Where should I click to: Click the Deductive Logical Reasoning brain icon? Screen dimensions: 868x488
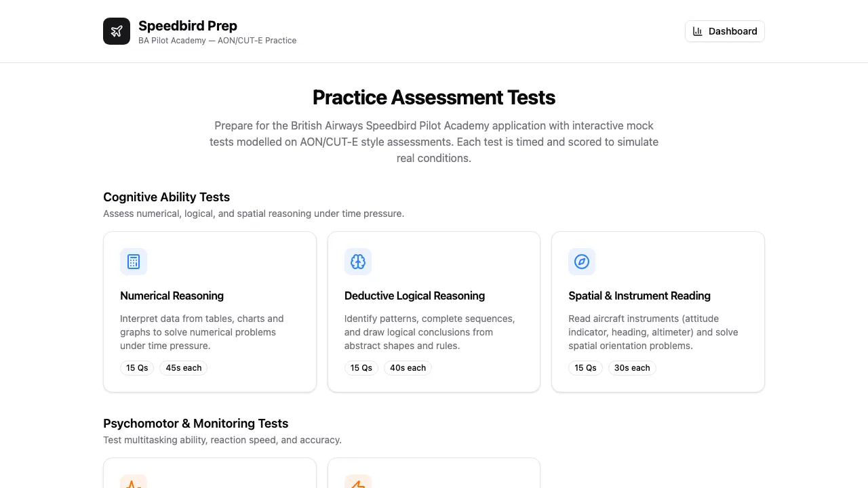[358, 262]
